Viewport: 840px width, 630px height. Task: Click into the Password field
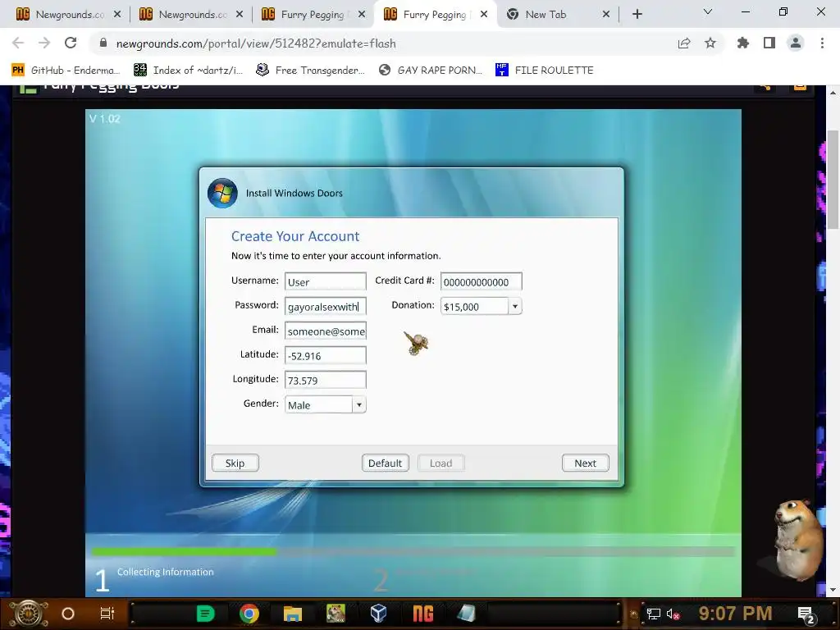tap(325, 307)
